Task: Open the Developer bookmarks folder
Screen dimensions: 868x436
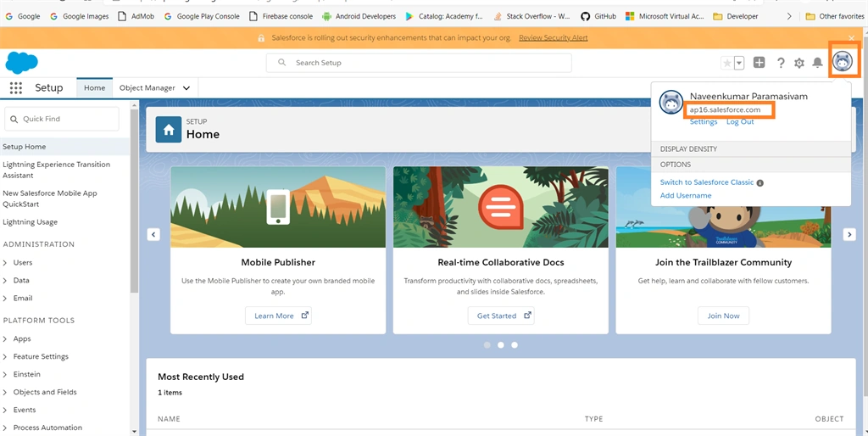Action: pos(736,16)
